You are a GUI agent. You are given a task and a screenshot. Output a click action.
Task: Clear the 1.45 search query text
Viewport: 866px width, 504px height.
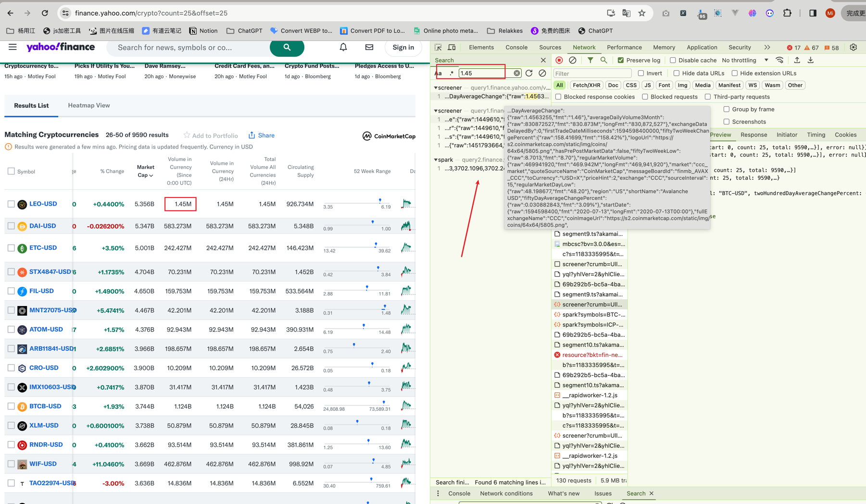click(517, 73)
